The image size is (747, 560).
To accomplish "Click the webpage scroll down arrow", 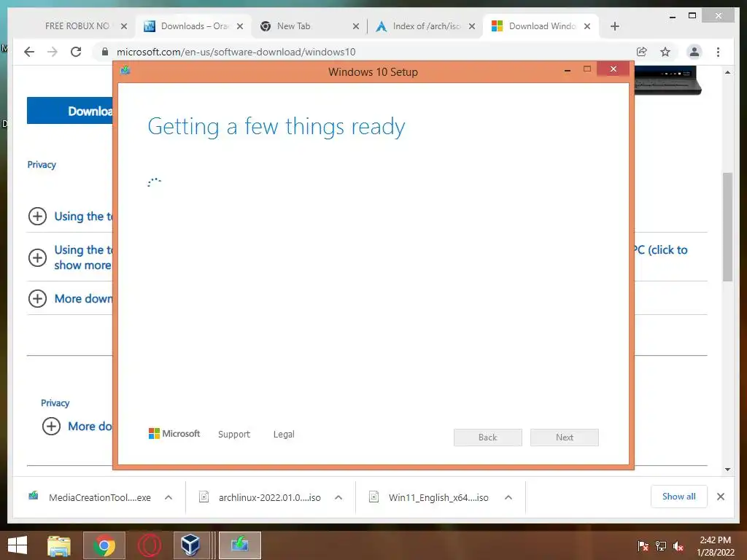I will point(727,470).
